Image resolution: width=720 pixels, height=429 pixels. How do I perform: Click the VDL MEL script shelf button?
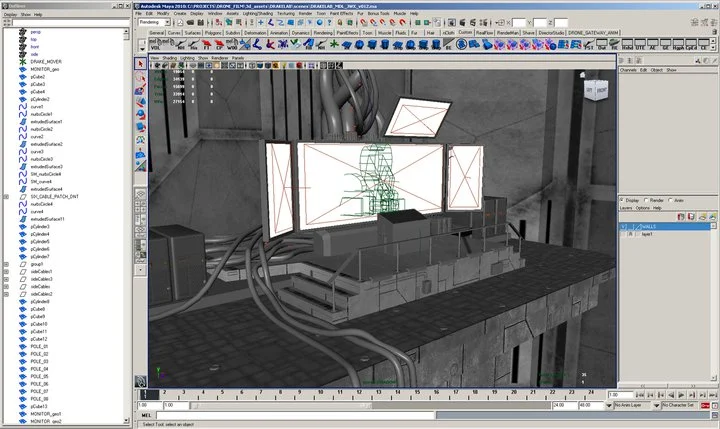click(155, 44)
